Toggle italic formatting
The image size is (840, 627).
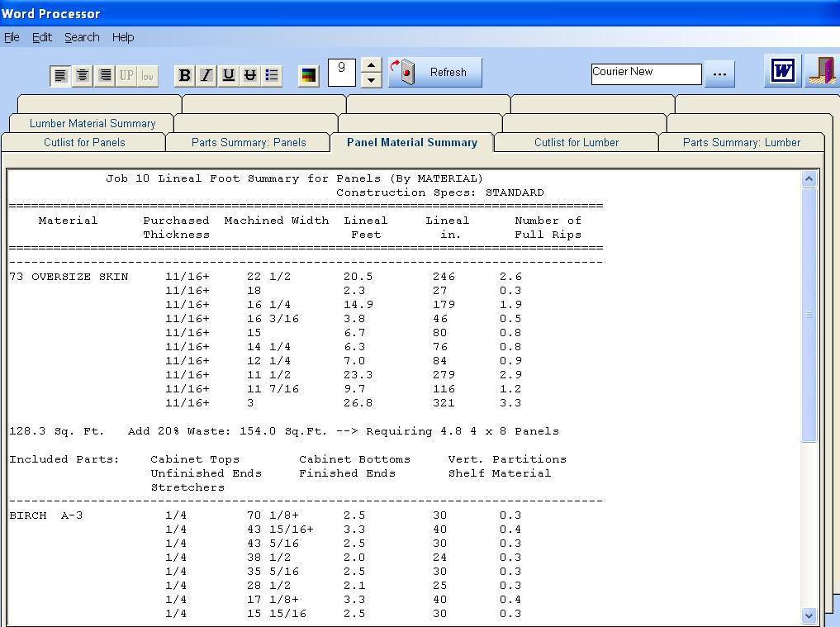point(206,75)
